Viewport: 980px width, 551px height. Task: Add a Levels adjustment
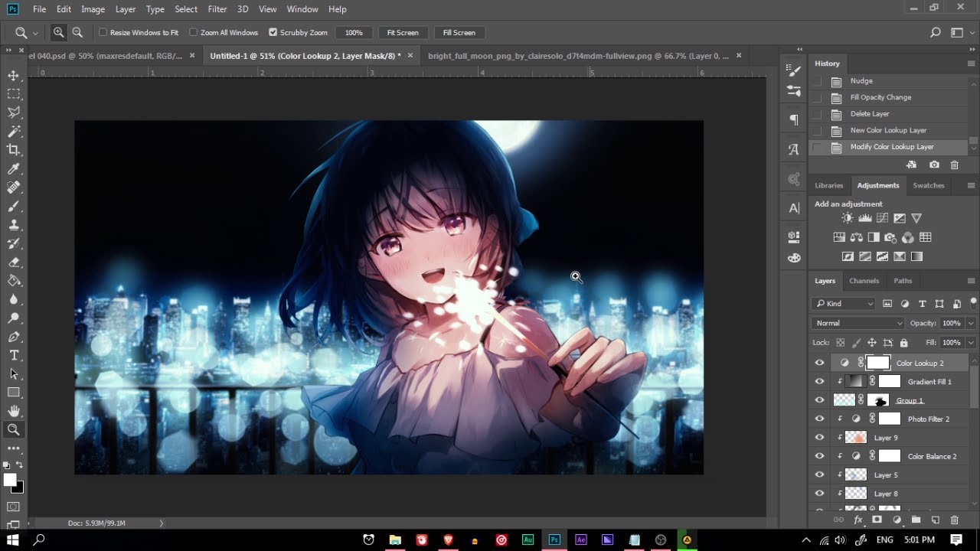865,218
